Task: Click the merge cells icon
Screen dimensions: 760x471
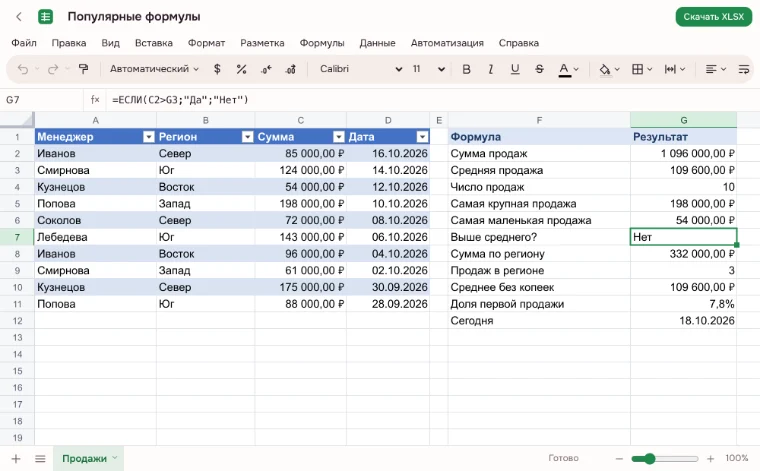Action: [670, 69]
